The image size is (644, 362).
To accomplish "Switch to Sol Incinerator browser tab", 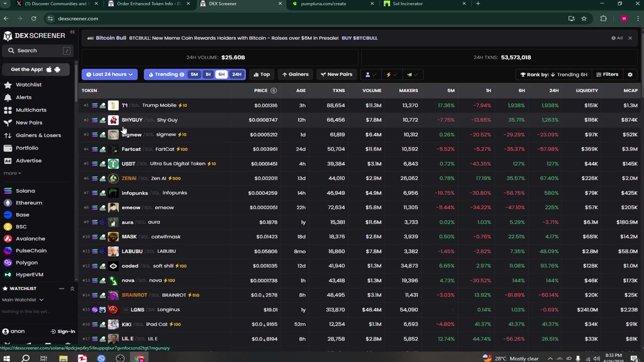I will [425, 4].
